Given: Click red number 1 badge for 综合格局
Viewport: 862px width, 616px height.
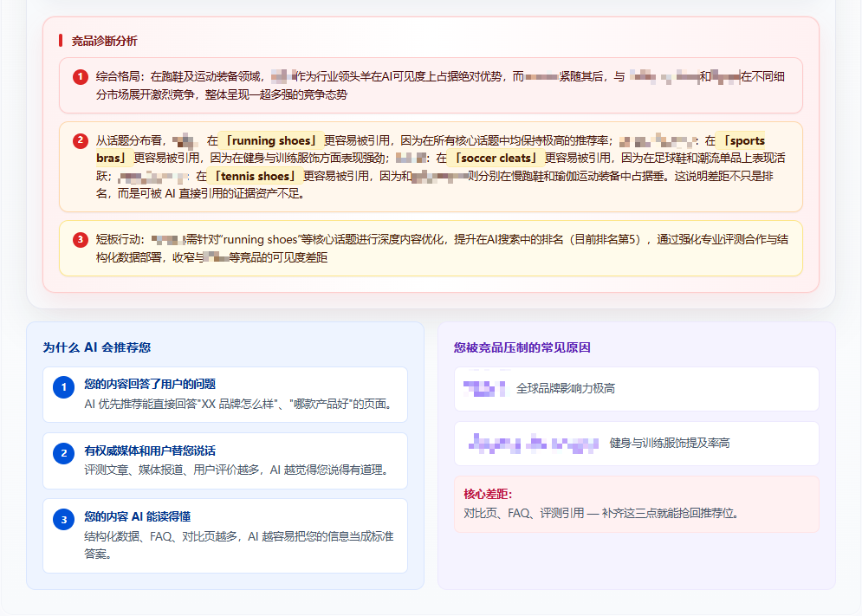Looking at the screenshot, I should [81, 77].
